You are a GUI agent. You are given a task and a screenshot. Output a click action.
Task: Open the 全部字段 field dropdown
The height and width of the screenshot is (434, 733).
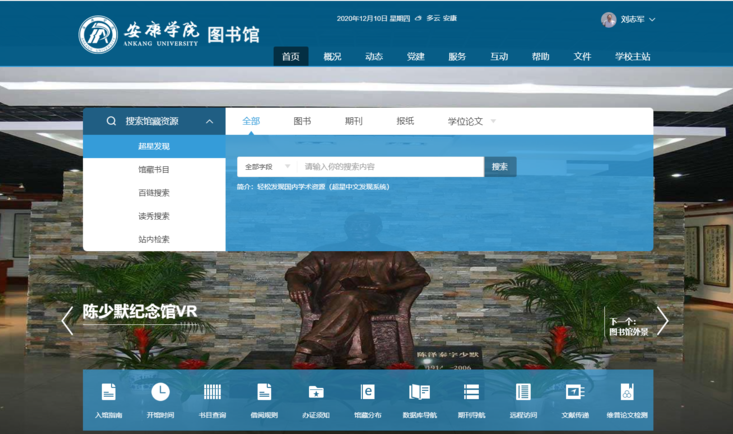(267, 167)
